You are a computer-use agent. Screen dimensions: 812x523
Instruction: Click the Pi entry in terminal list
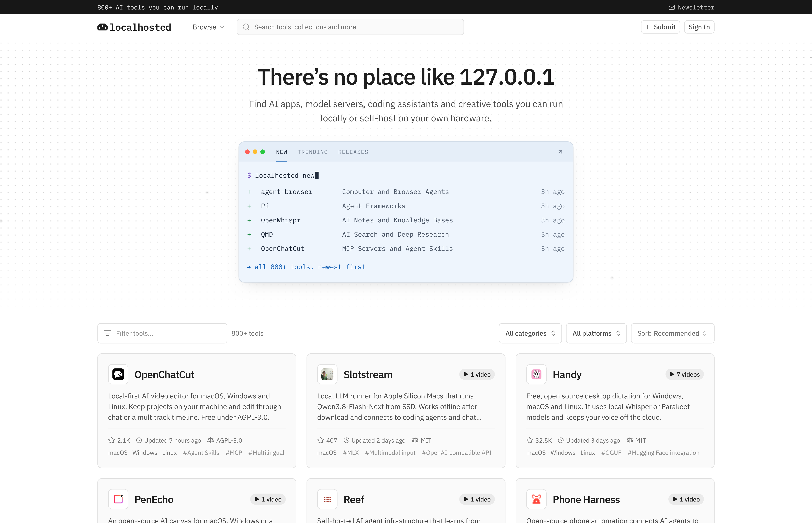(x=406, y=206)
